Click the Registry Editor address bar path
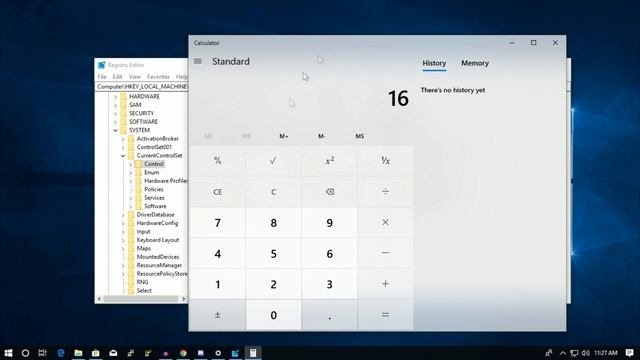 [142, 87]
